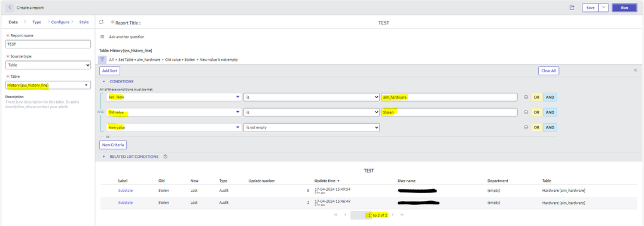644x226 pixels.
Task: Open the second Substate link row
Action: [x=125, y=203]
